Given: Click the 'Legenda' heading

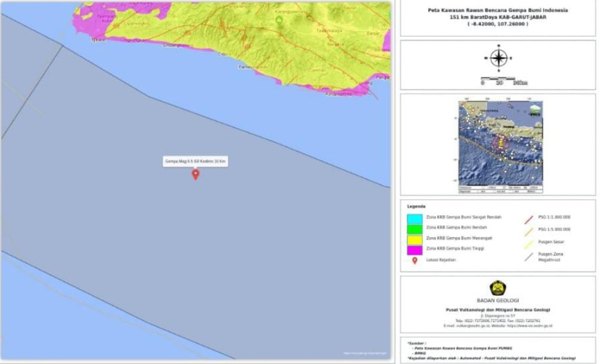Looking at the screenshot, I should click(416, 206).
